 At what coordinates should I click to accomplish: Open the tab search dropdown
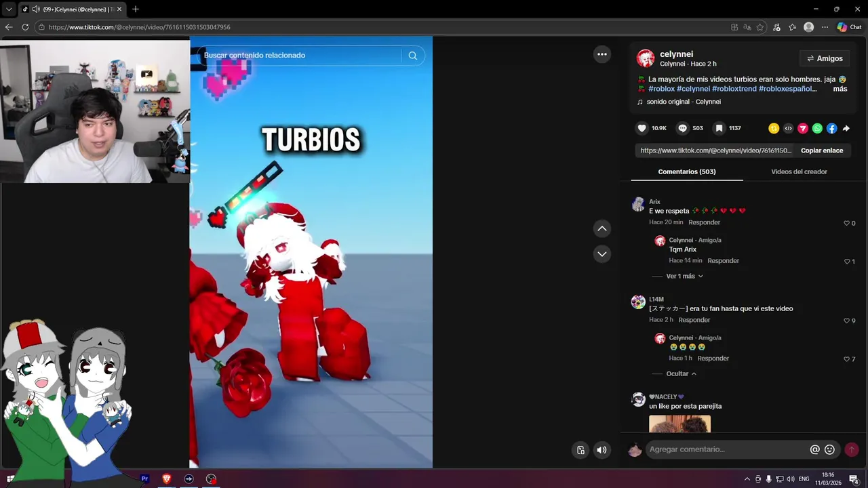9,9
